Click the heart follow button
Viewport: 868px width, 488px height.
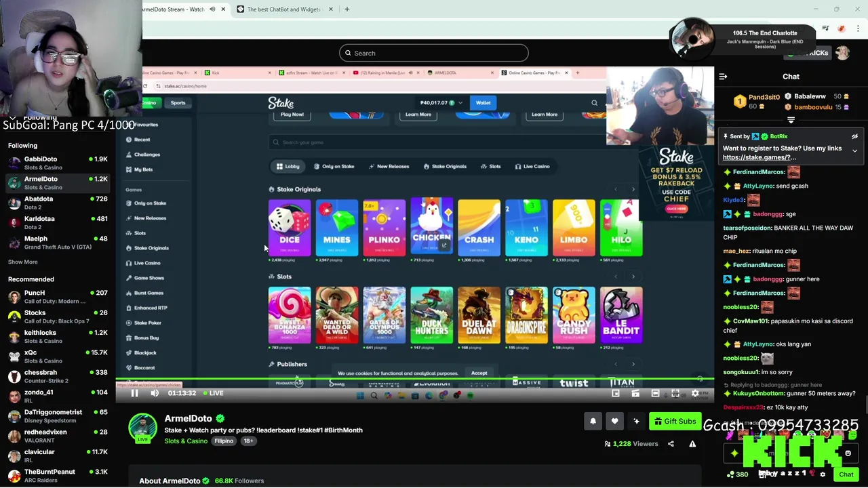(614, 422)
